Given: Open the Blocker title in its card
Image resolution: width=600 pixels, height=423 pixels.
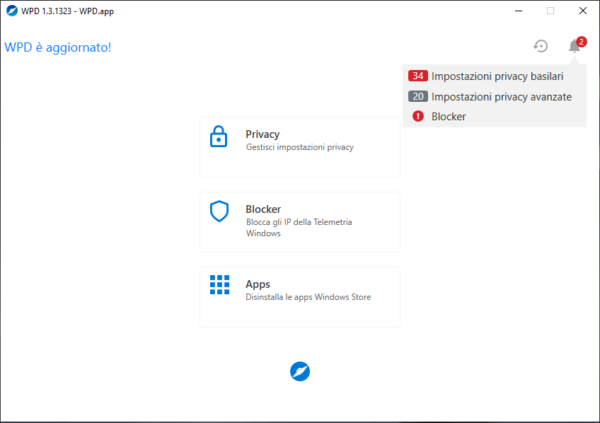Looking at the screenshot, I should pyautogui.click(x=263, y=209).
